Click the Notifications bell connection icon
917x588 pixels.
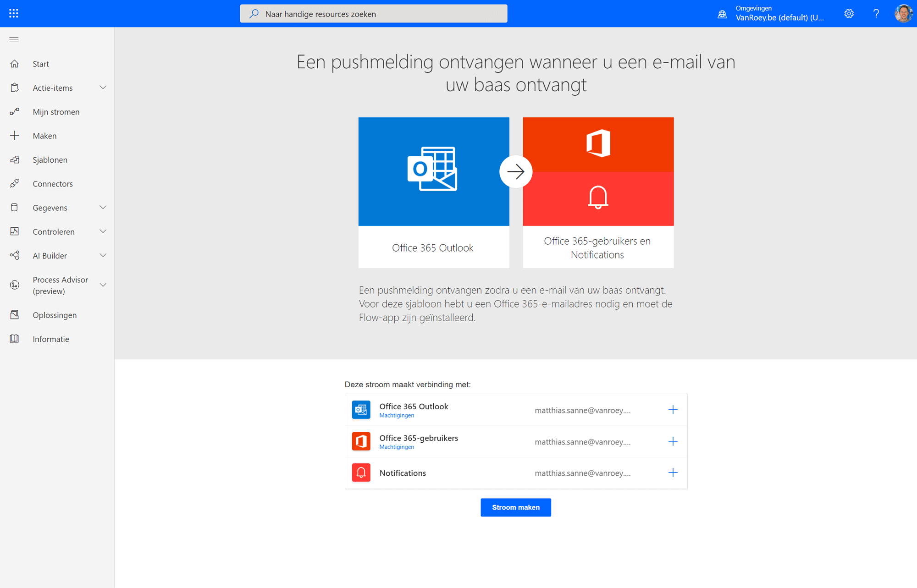(x=361, y=473)
